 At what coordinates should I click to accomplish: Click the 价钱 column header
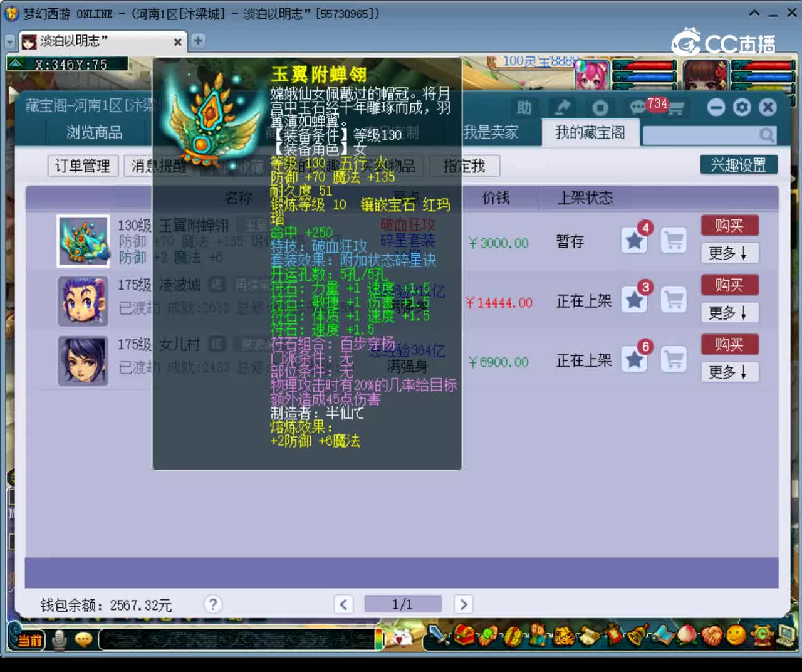pyautogui.click(x=496, y=198)
